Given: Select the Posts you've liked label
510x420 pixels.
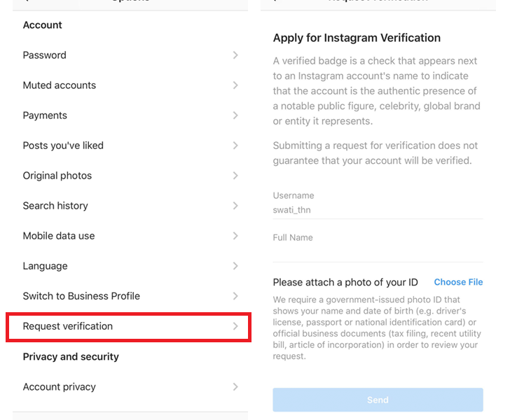Looking at the screenshot, I should point(63,146).
